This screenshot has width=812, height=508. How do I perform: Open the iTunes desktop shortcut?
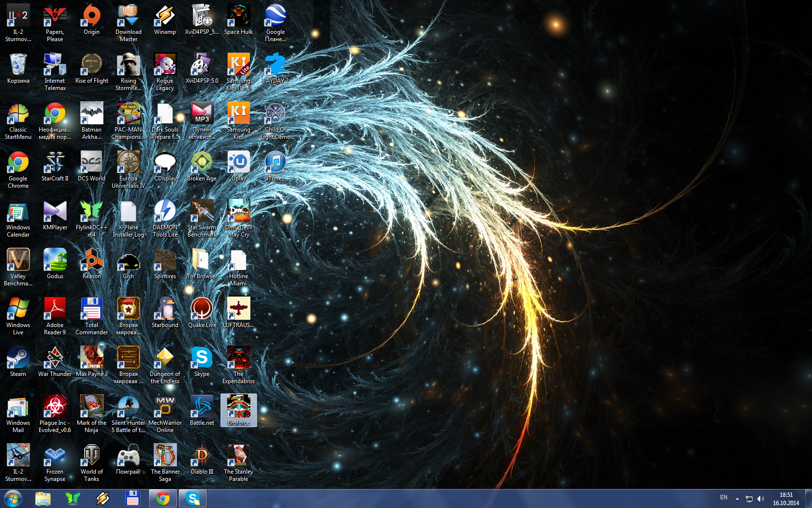[275, 166]
